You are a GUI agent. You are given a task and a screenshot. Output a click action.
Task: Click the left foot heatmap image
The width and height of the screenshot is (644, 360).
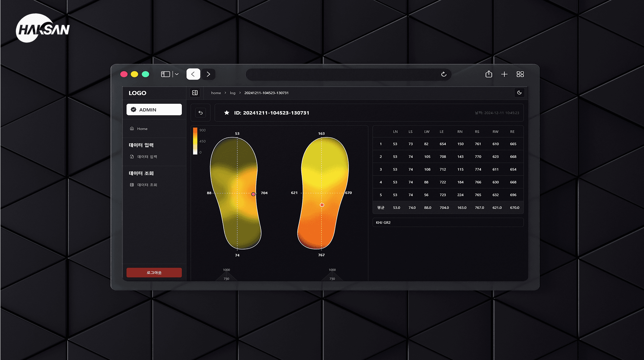tap(236, 193)
